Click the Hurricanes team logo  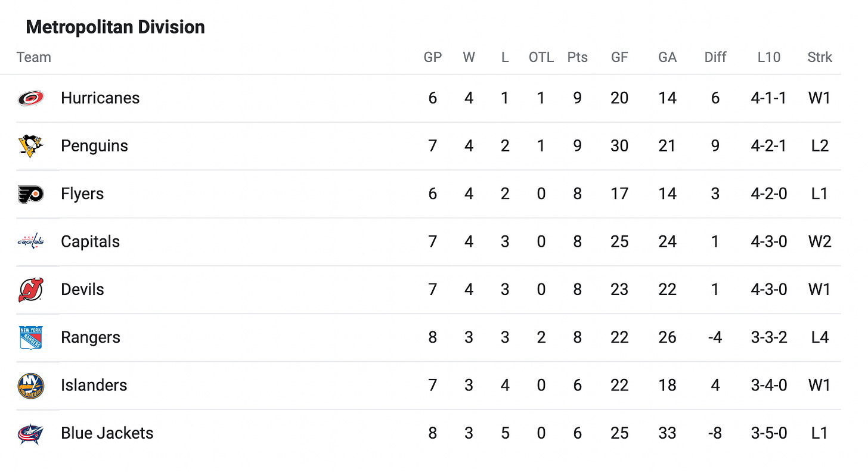(x=30, y=98)
